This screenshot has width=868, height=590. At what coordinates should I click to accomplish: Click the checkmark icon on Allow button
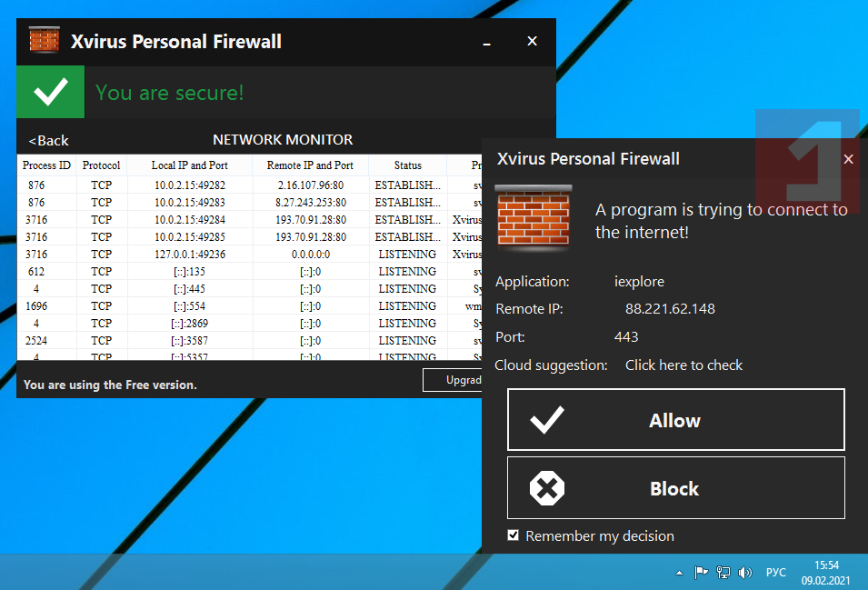tap(547, 419)
